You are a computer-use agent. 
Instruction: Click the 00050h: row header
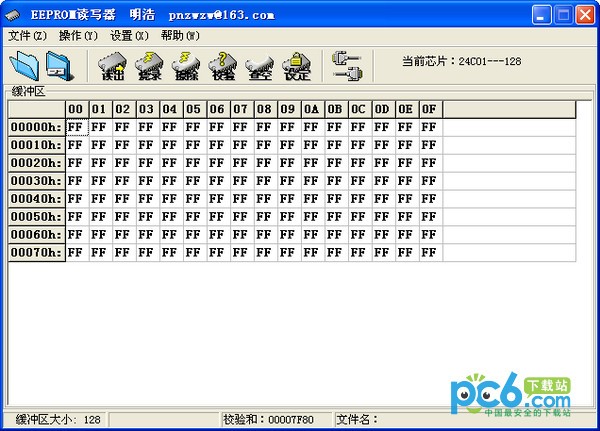(37, 217)
